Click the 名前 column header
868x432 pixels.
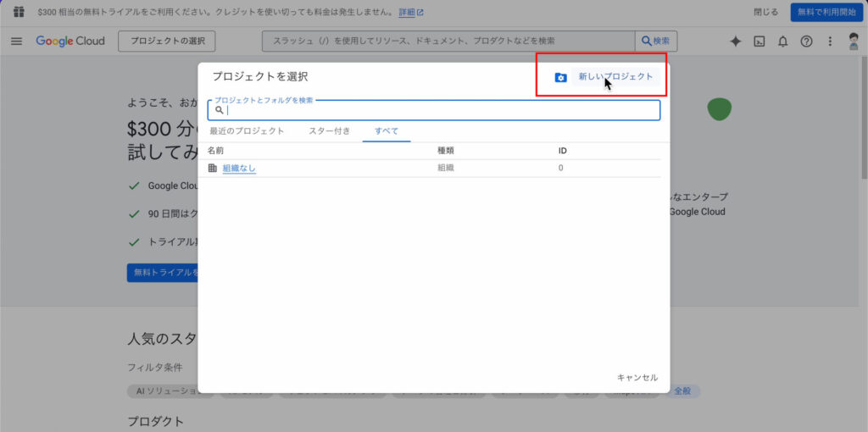216,151
